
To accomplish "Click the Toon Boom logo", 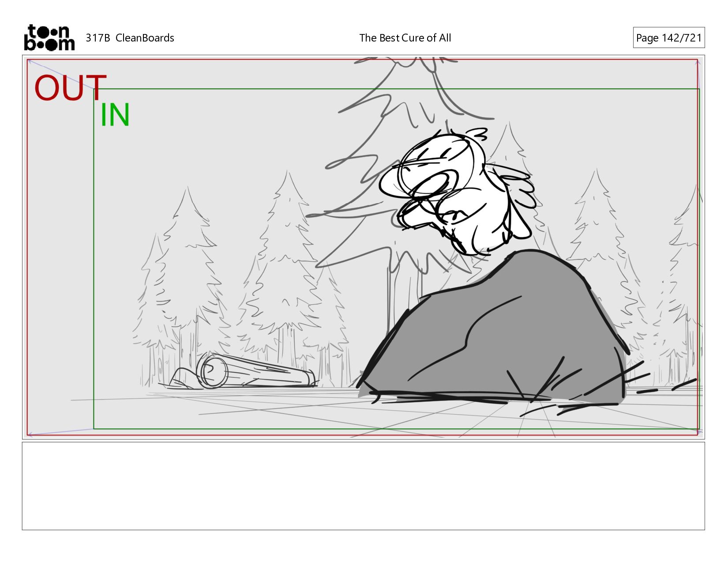I will 49,38.
